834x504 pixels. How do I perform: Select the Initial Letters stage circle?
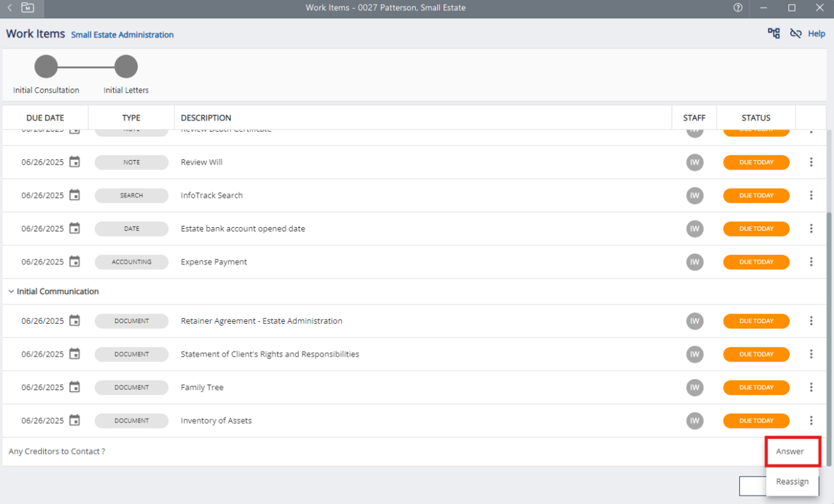click(126, 67)
